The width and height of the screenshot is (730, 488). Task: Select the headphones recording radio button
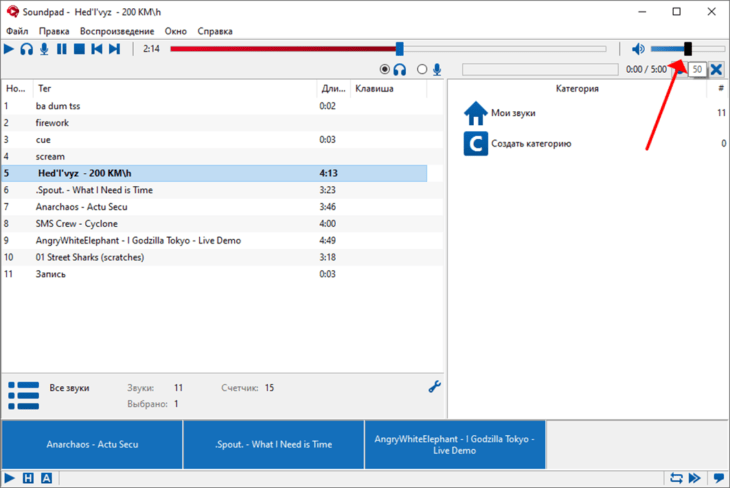coord(385,69)
